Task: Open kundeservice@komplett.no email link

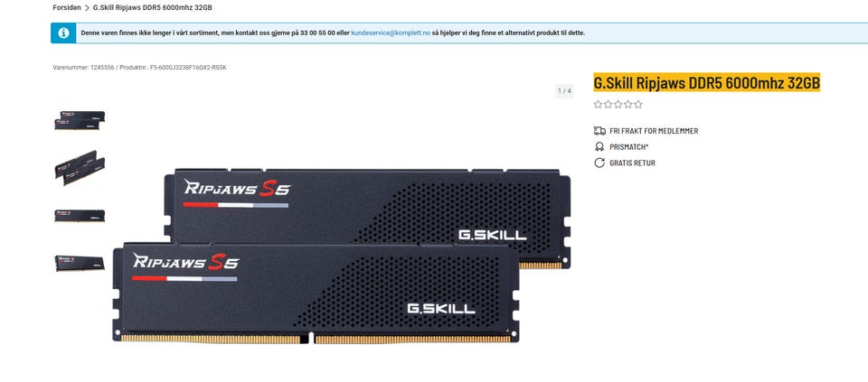Action: (x=391, y=33)
